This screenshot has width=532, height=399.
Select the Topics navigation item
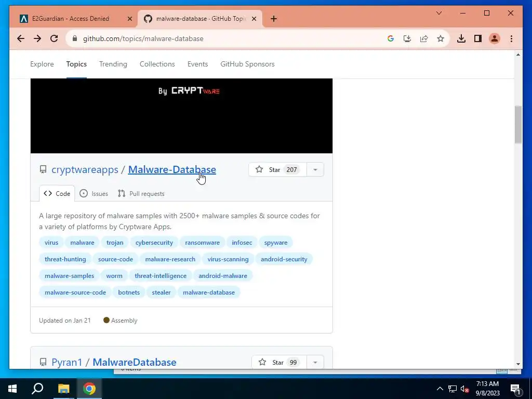76,64
